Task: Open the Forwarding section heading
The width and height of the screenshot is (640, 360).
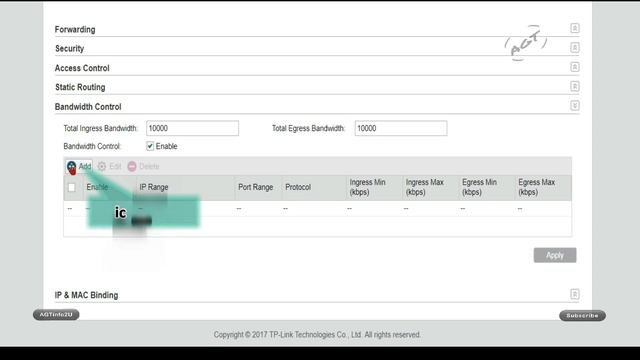Action: tap(75, 29)
